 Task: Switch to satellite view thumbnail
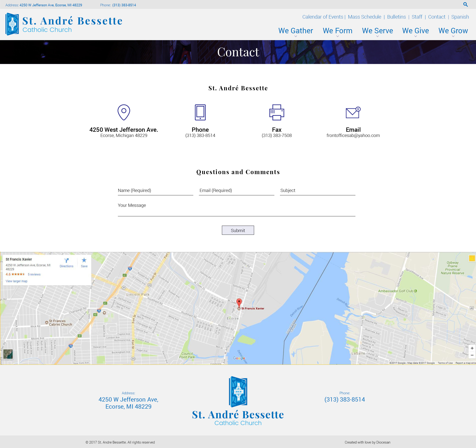click(8, 354)
